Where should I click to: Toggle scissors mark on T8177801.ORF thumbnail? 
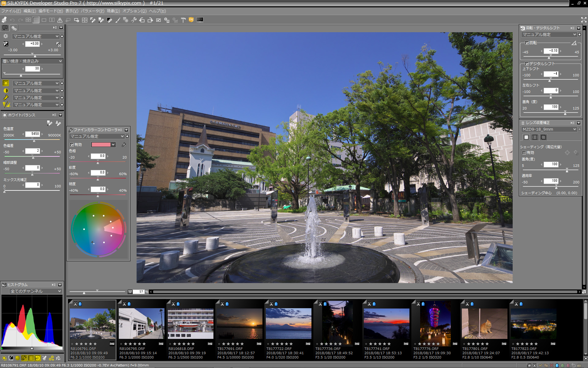point(467,304)
